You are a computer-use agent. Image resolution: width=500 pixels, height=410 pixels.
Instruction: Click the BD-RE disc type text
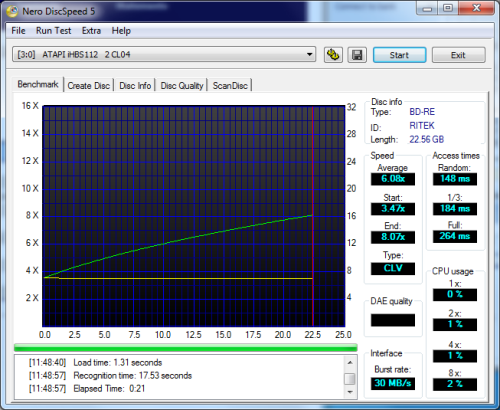[422, 112]
